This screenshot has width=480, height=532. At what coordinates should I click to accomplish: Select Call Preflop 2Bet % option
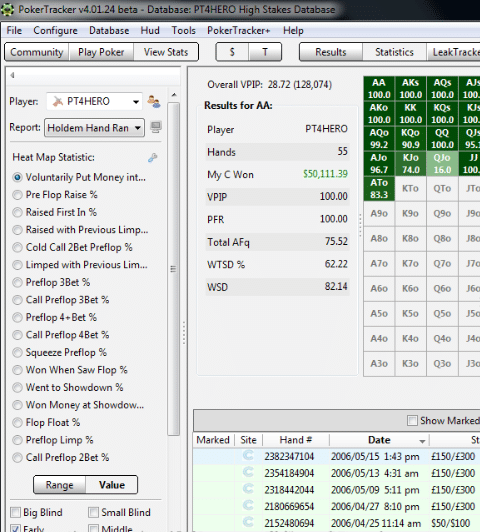coord(17,458)
